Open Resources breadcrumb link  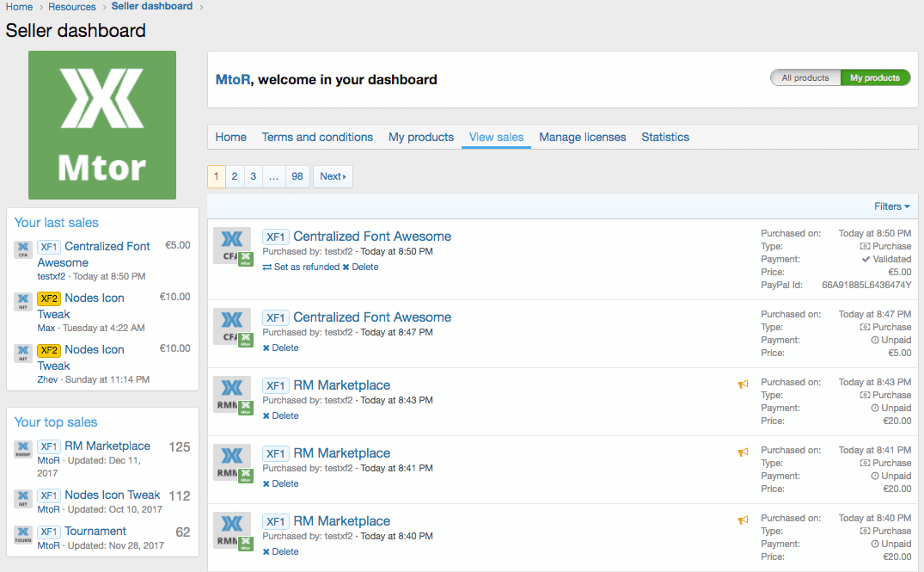point(72,7)
